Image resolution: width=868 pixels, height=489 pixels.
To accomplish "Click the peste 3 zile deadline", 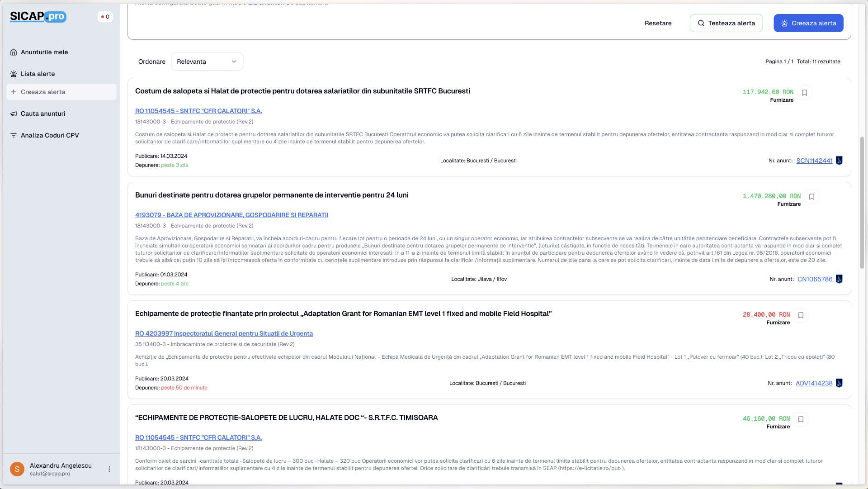I will [175, 165].
